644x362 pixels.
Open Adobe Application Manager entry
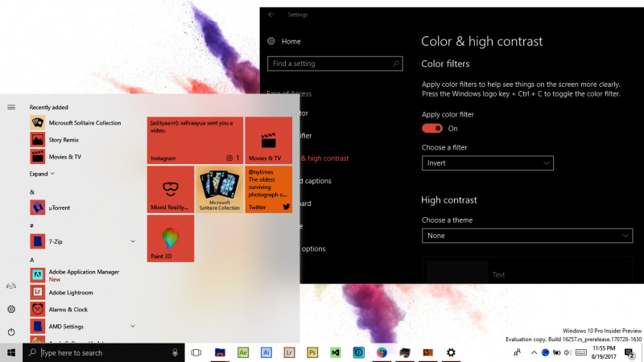(75, 275)
